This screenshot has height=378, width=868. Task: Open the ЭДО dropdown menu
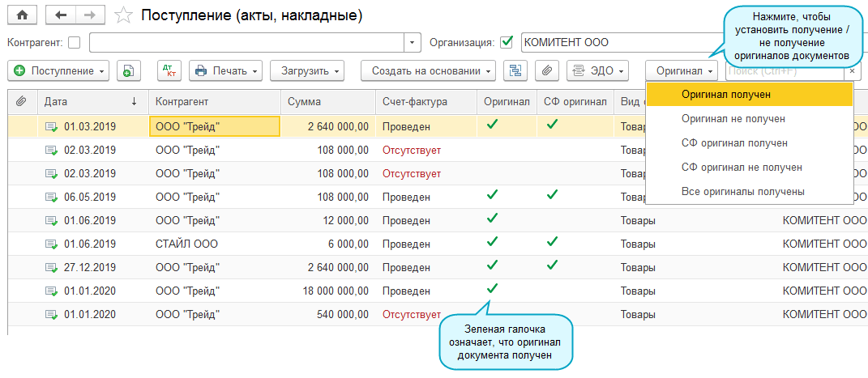598,70
